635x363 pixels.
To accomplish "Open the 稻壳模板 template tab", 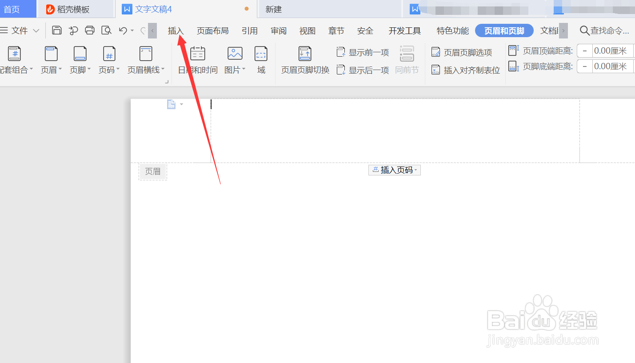I will pos(75,9).
